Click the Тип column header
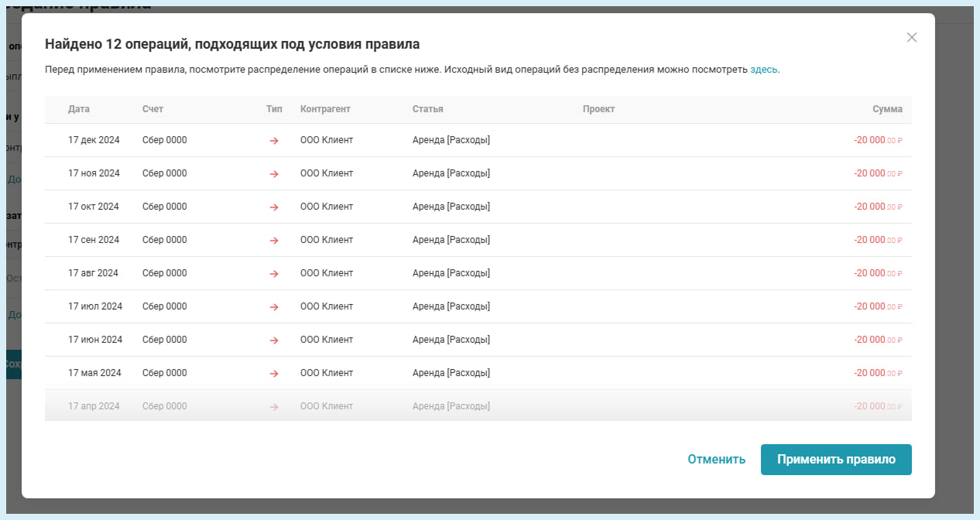This screenshot has width=980, height=520. pos(274,109)
